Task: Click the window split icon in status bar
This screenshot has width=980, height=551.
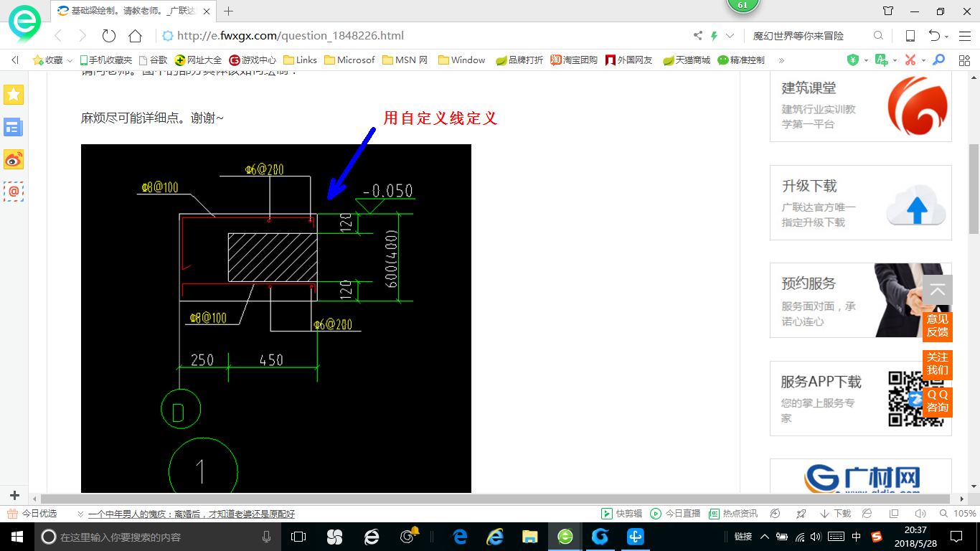Action: (x=894, y=514)
